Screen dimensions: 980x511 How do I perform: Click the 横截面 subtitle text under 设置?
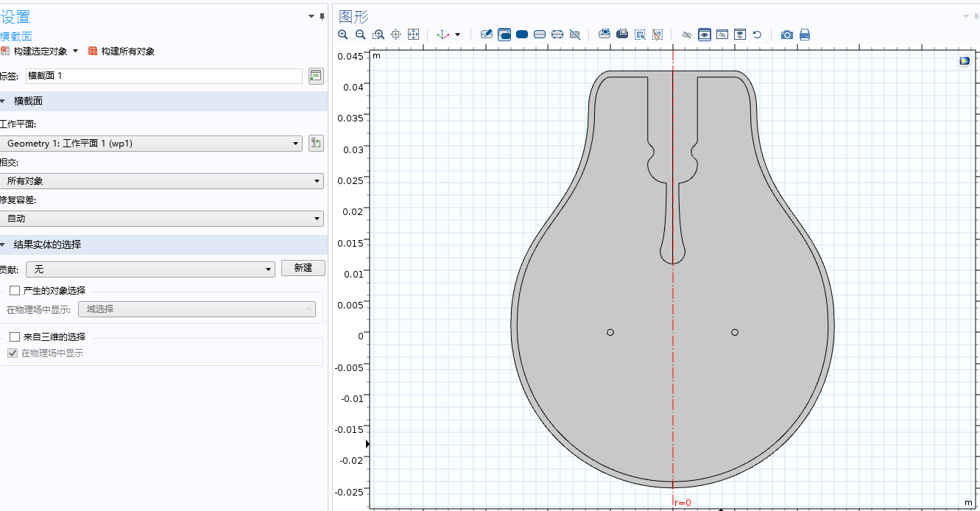pyautogui.click(x=16, y=36)
